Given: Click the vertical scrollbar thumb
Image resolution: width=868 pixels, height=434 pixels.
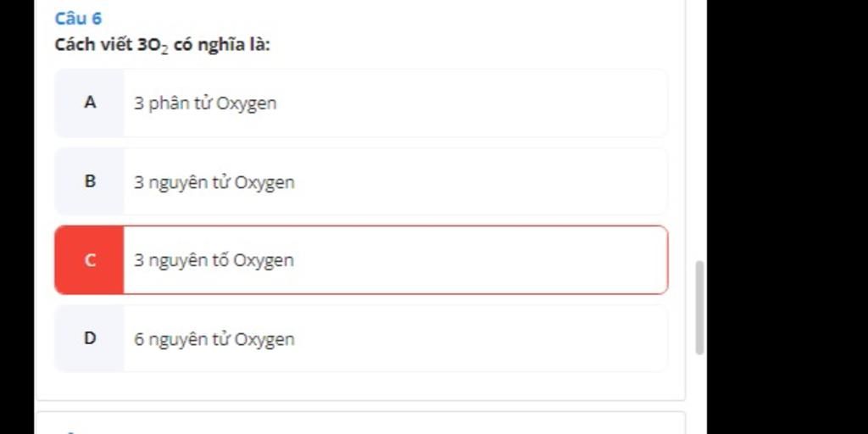Looking at the screenshot, I should click(699, 307).
